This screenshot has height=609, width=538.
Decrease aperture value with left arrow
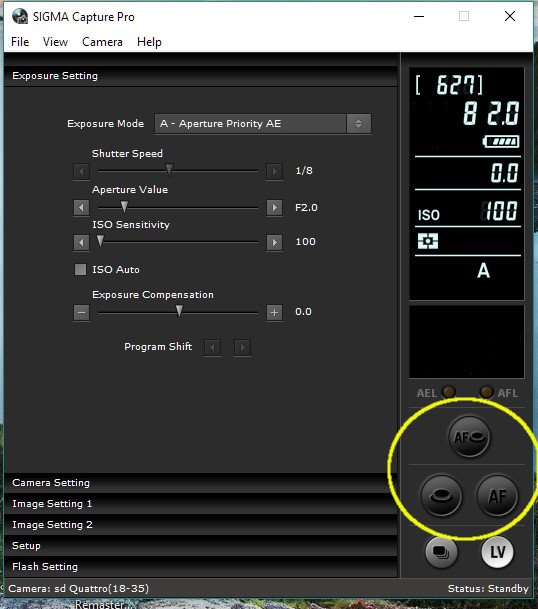(81, 207)
